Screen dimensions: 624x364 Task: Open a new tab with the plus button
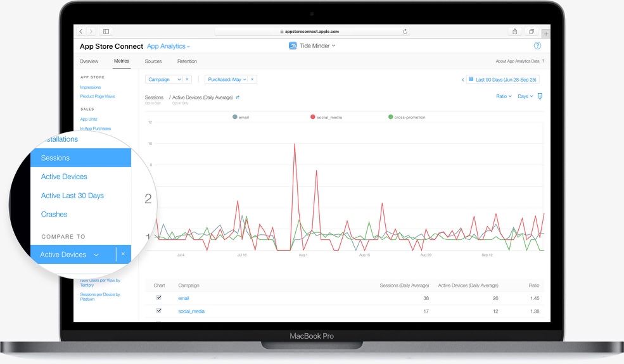point(546,34)
